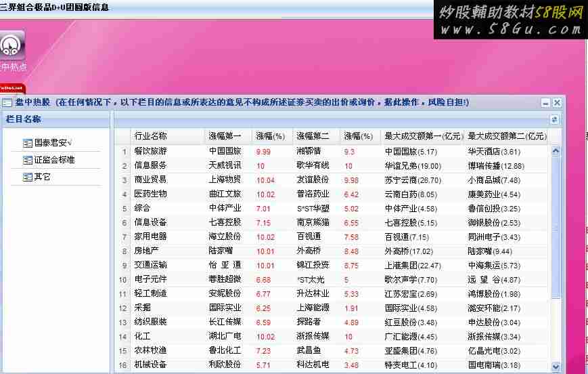Click stock 曲江文旅
The image size is (588, 374).
[225, 194]
